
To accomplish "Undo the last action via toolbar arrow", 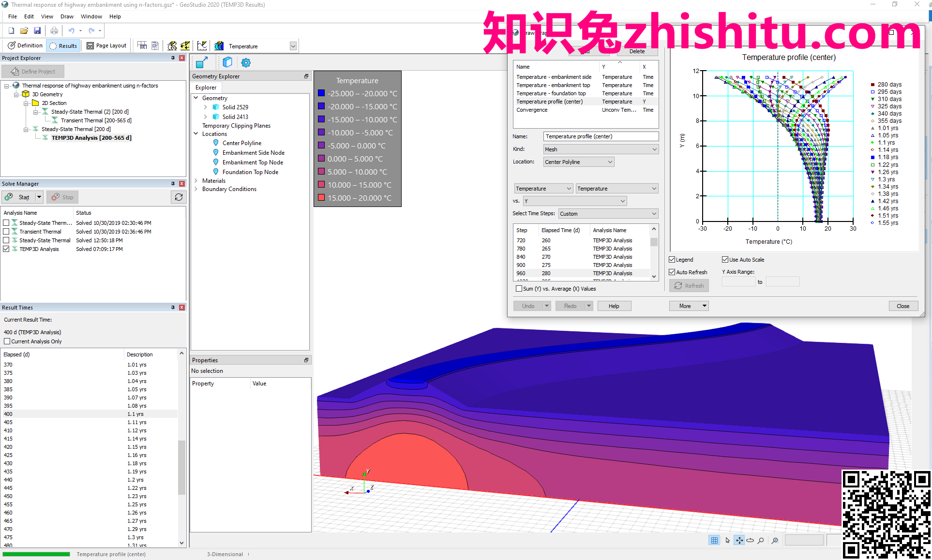I will (71, 30).
